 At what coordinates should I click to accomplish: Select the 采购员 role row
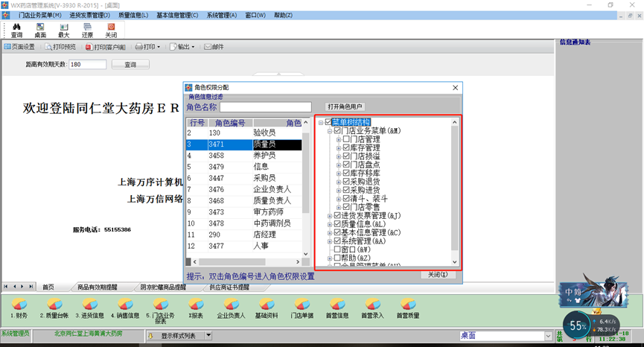tap(244, 178)
